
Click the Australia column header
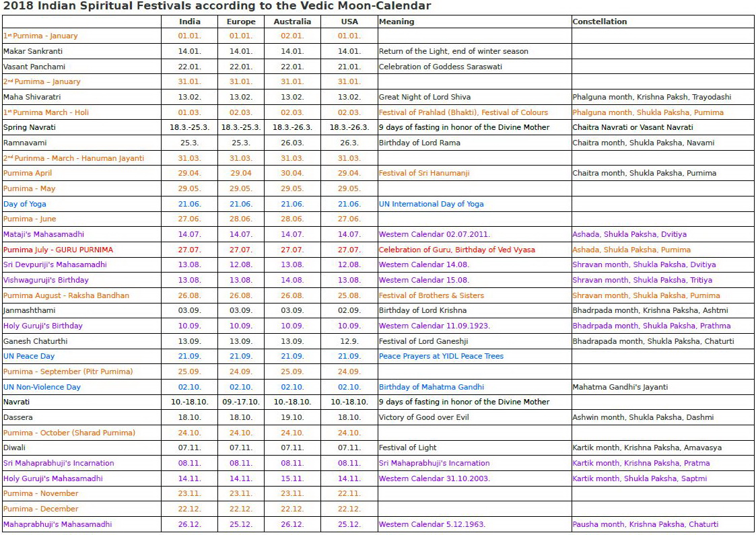tap(292, 22)
